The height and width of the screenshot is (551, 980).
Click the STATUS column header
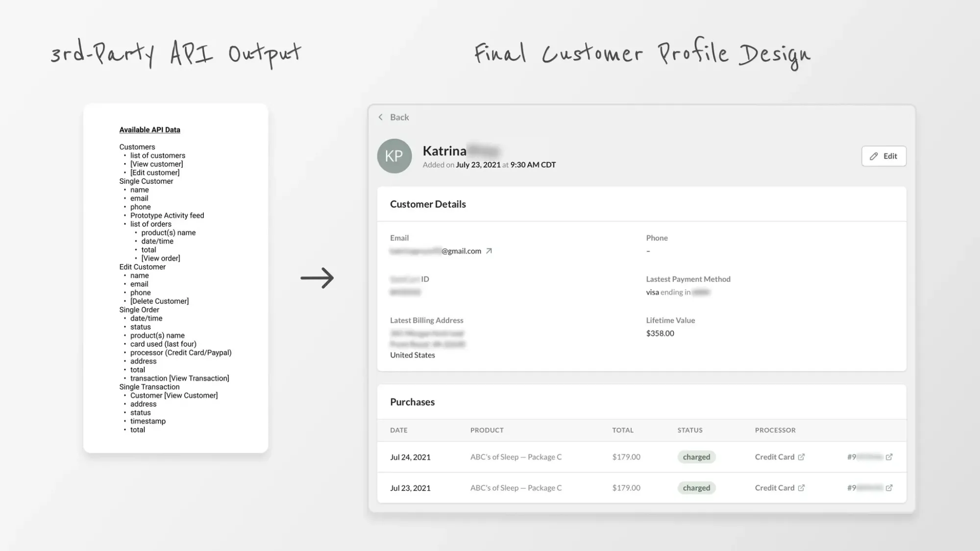(x=690, y=430)
